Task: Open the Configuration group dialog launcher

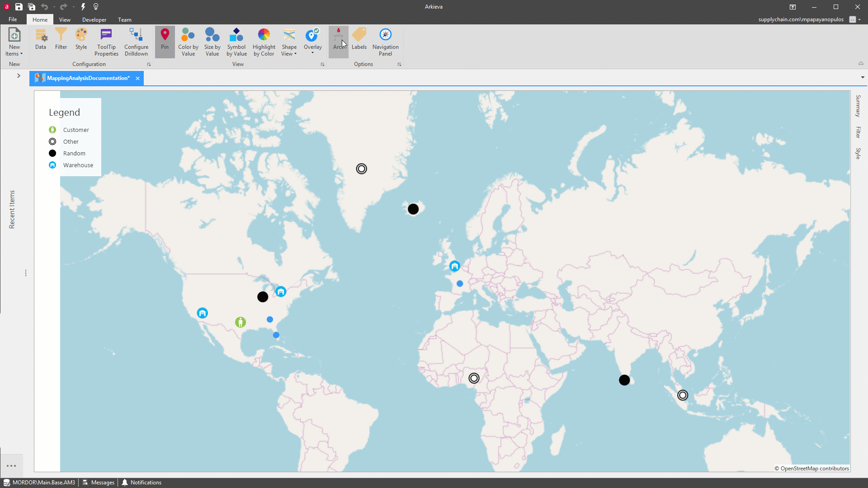Action: [x=149, y=65]
